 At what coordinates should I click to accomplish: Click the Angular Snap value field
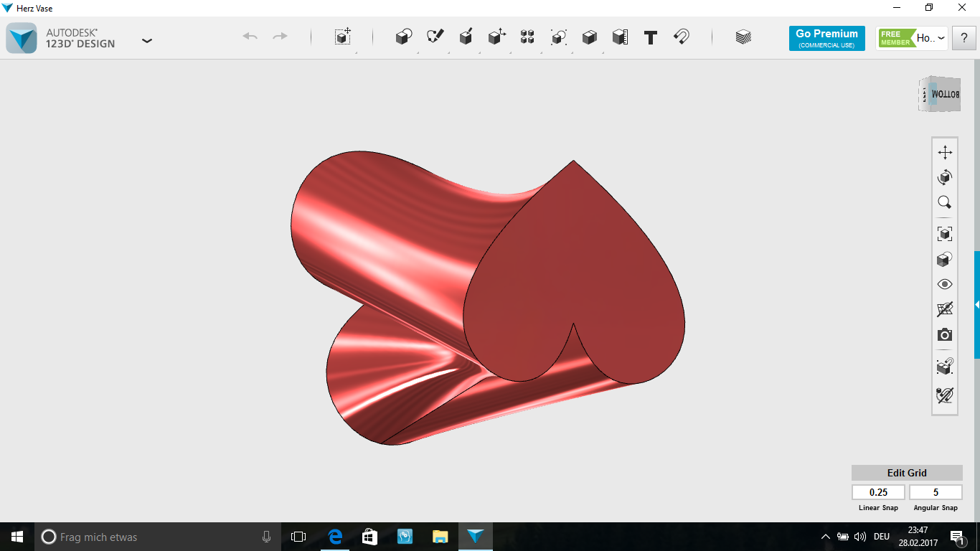[x=936, y=492]
